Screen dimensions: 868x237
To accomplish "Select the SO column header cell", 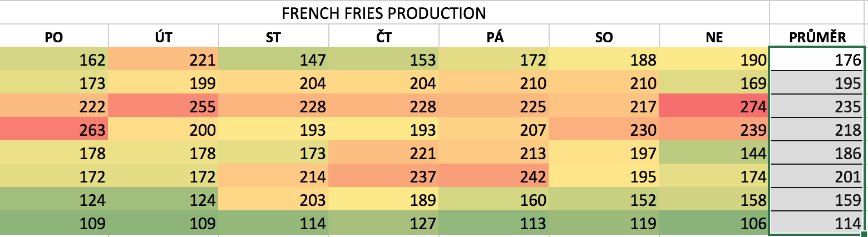I will click(x=604, y=37).
